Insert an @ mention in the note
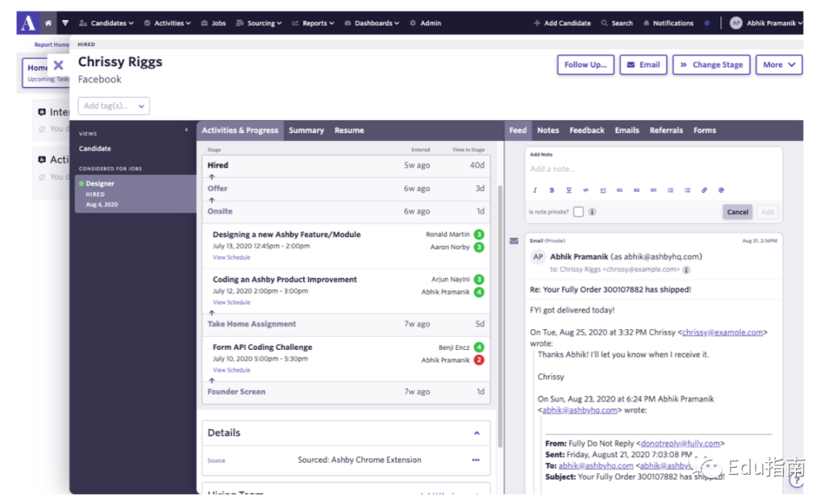This screenshot has height=504, width=833. pos(721,190)
